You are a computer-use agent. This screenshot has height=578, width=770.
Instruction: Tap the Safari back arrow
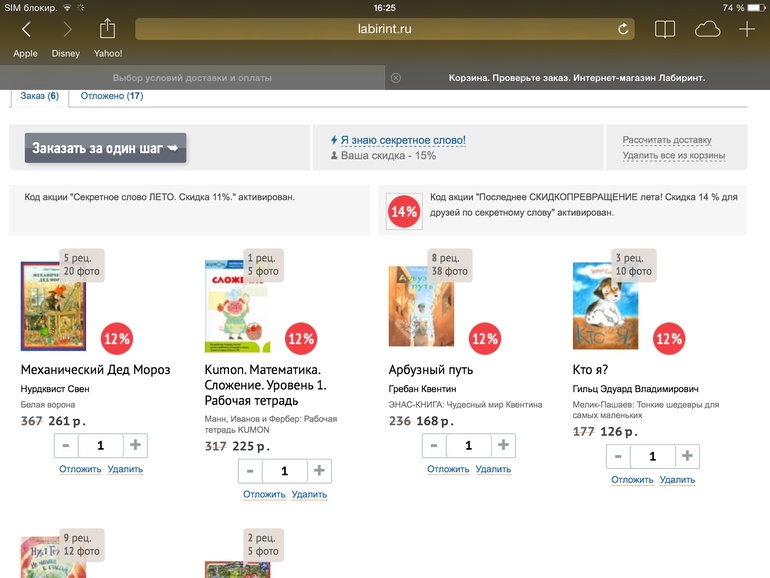(x=26, y=30)
